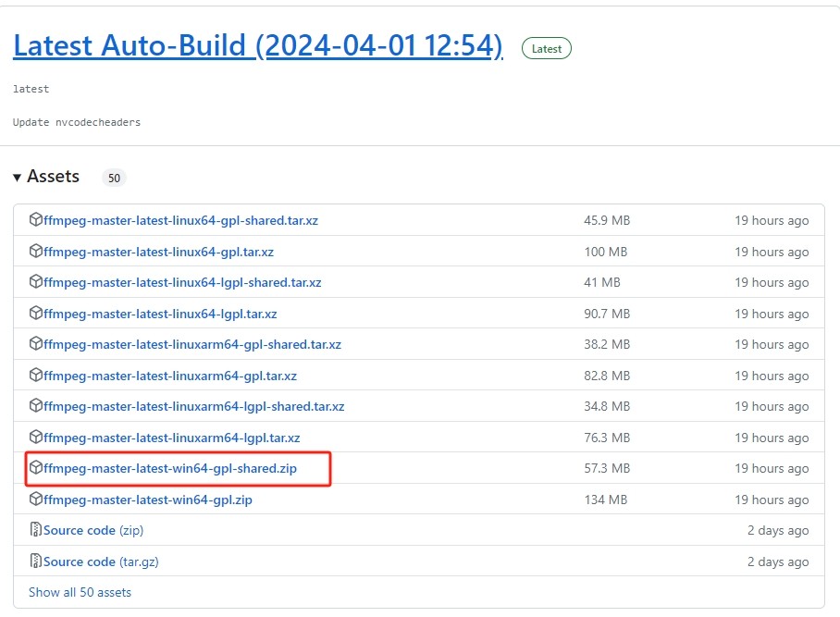Viewport: 840px width, 617px height.
Task: Click the latest tag text below title
Action: pos(31,89)
